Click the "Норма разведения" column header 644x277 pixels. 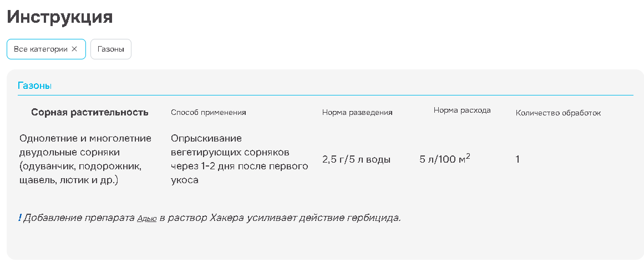coord(357,112)
